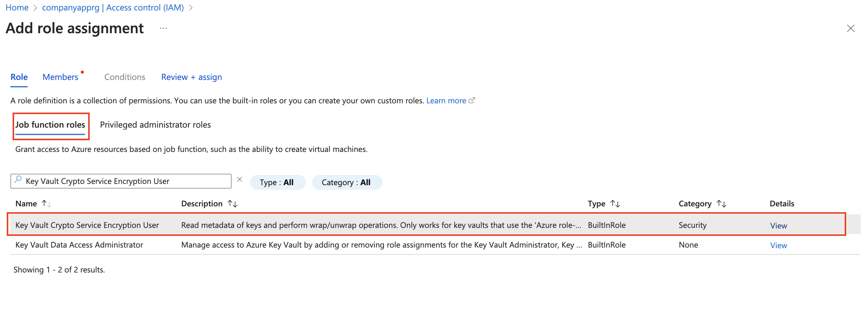Open the Review + assign tab
868x326 pixels.
click(x=191, y=77)
